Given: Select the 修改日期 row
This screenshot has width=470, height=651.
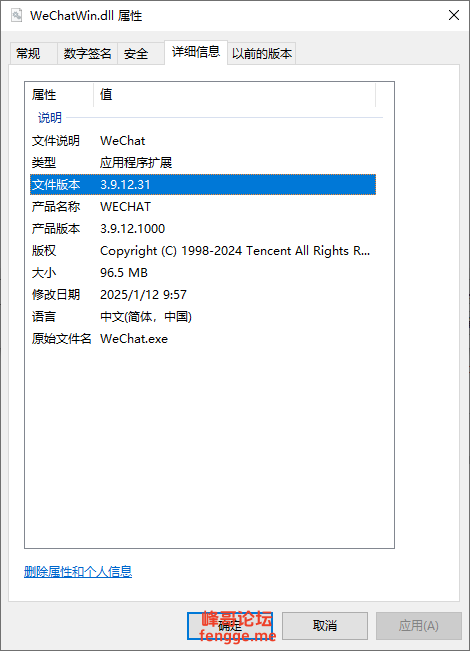Looking at the screenshot, I should pyautogui.click(x=203, y=295).
